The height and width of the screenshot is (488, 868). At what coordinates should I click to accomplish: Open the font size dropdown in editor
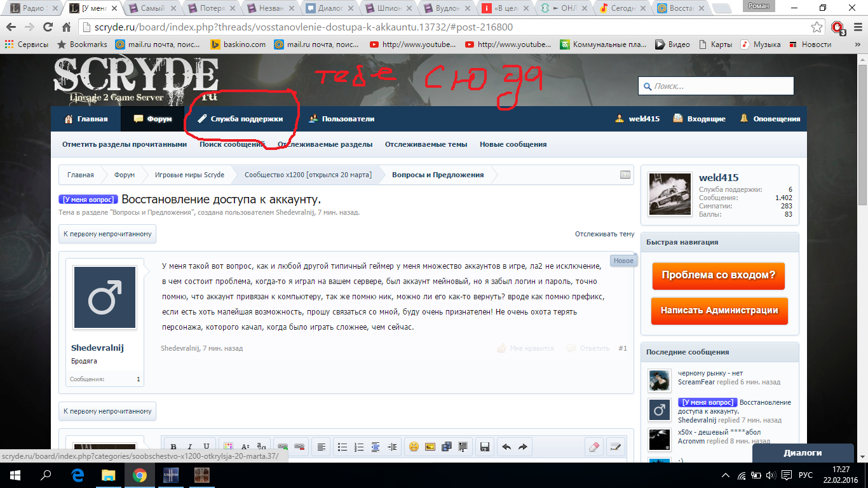click(x=245, y=447)
